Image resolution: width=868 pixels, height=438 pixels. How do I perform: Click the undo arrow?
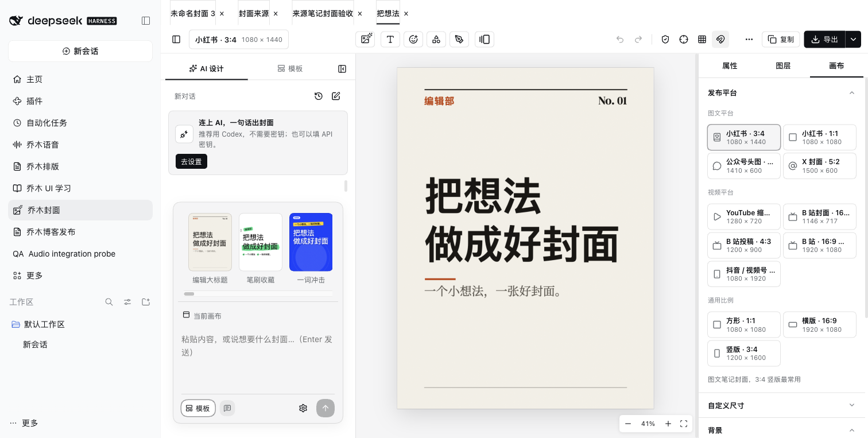[620, 39]
